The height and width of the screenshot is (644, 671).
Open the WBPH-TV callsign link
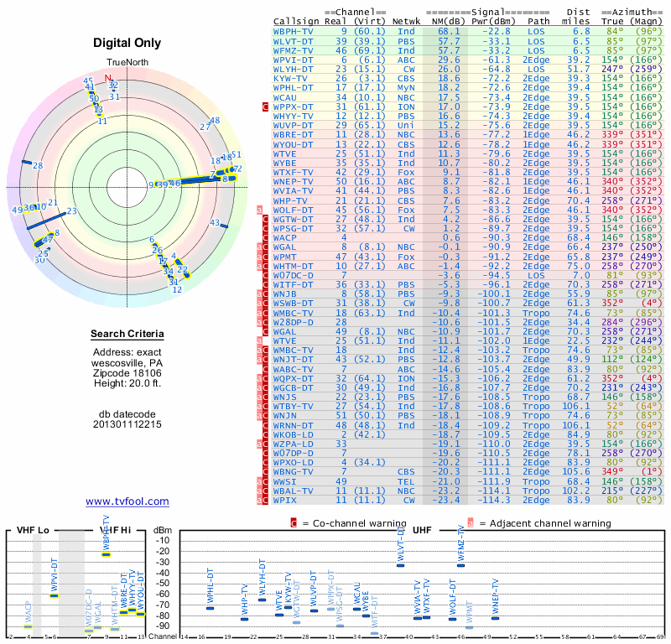click(294, 31)
